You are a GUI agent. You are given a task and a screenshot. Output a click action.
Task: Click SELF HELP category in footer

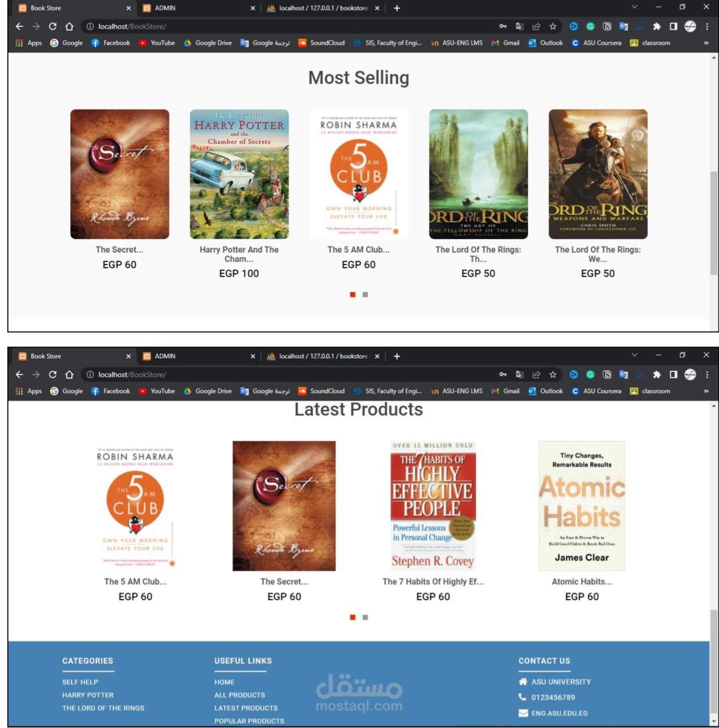(80, 682)
